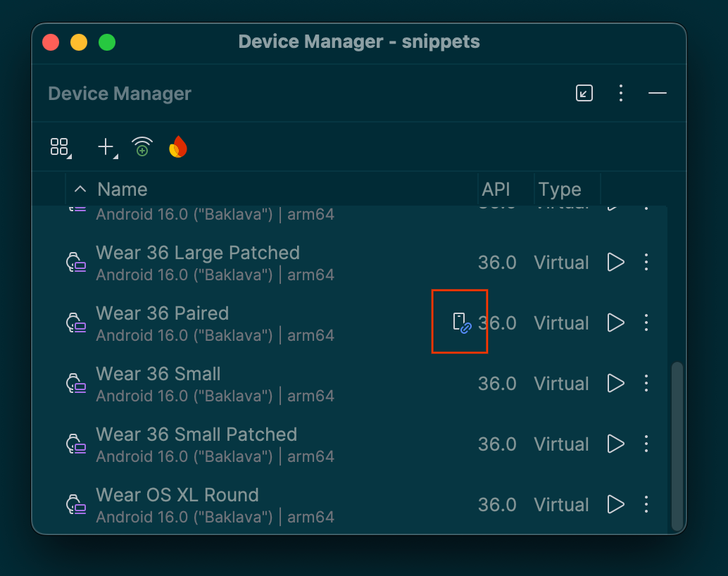The width and height of the screenshot is (728, 576).
Task: Toggle the Name column sort order
Action: point(80,189)
